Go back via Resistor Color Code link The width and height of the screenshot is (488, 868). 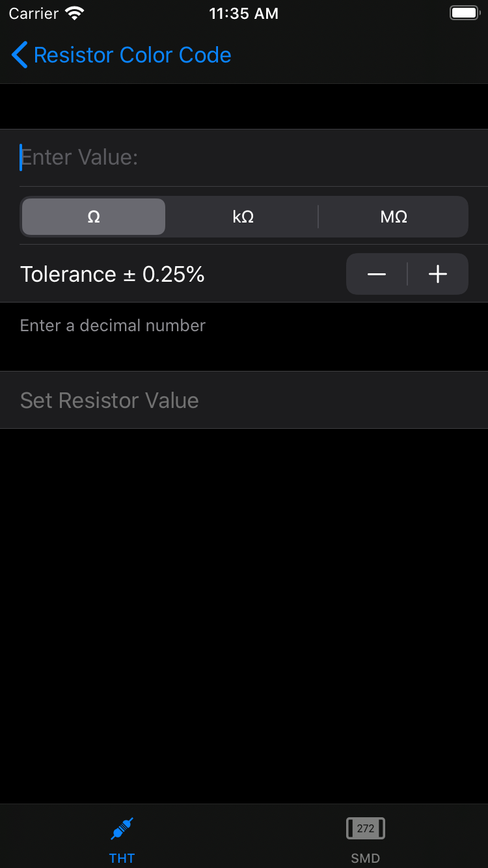click(x=132, y=55)
